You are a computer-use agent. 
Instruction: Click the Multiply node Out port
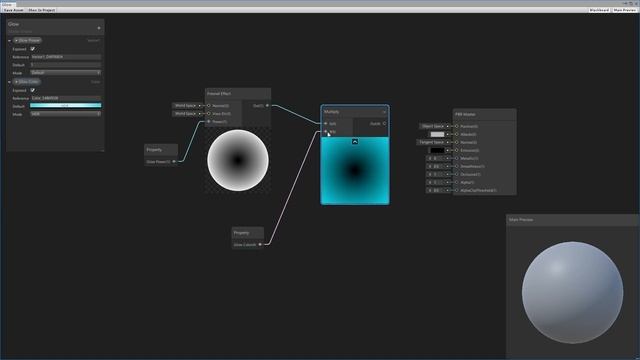[384, 123]
